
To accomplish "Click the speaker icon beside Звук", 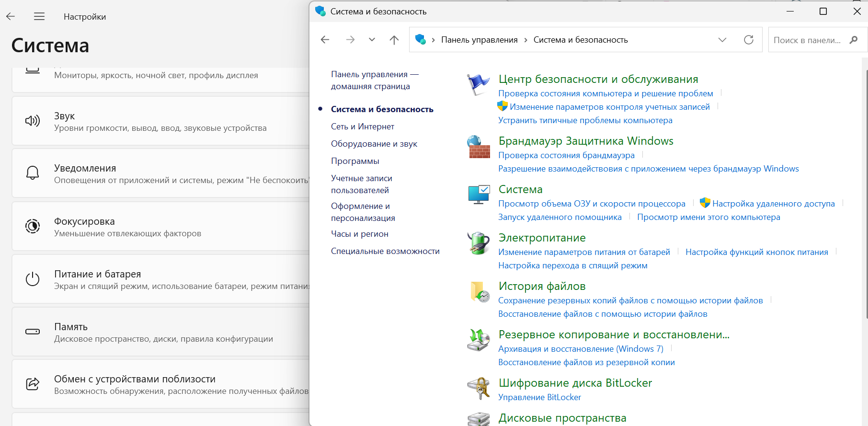I will pos(33,121).
